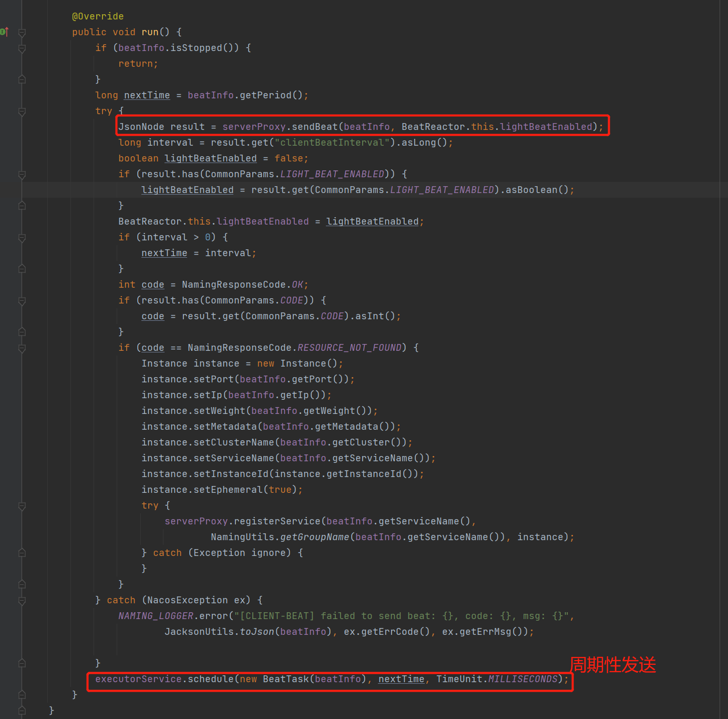The height and width of the screenshot is (719, 728).
Task: Fold the if result.has(LIGHT_BEAT_ENABLED) block
Action: (x=22, y=175)
